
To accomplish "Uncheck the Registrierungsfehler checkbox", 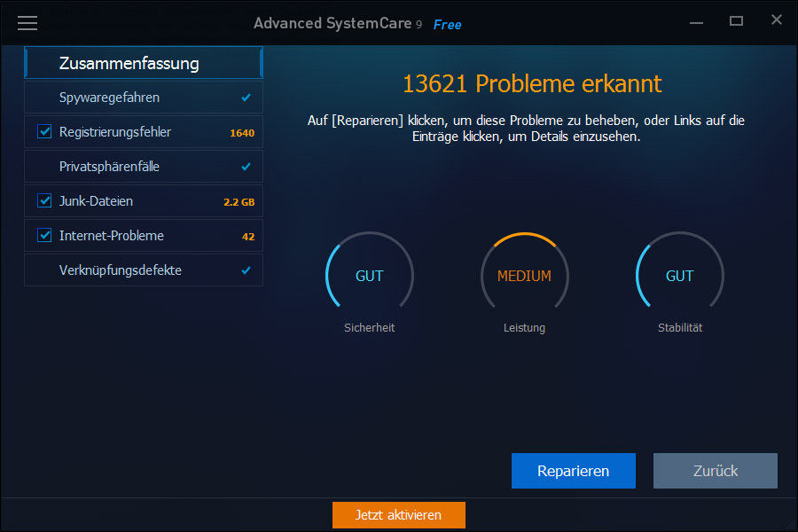I will (45, 132).
